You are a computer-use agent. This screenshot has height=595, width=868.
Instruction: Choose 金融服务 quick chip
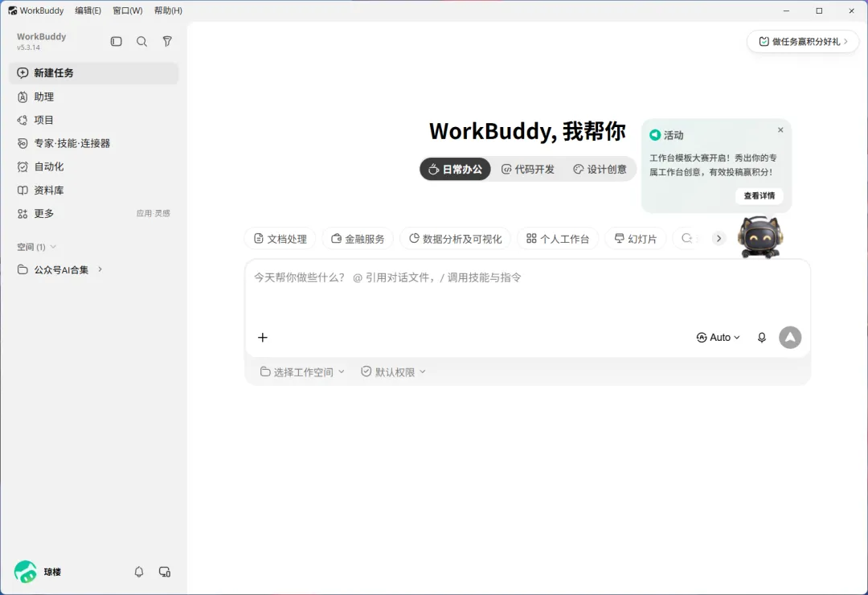pos(358,239)
